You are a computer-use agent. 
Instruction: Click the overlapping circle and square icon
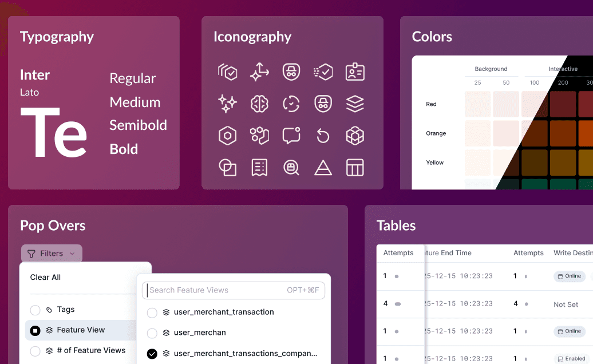pos(228,167)
